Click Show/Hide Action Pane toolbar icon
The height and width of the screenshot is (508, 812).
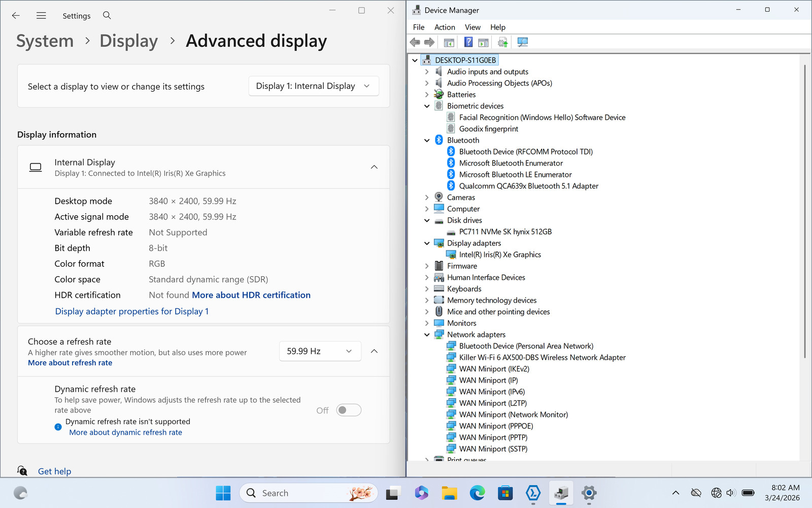[483, 42]
